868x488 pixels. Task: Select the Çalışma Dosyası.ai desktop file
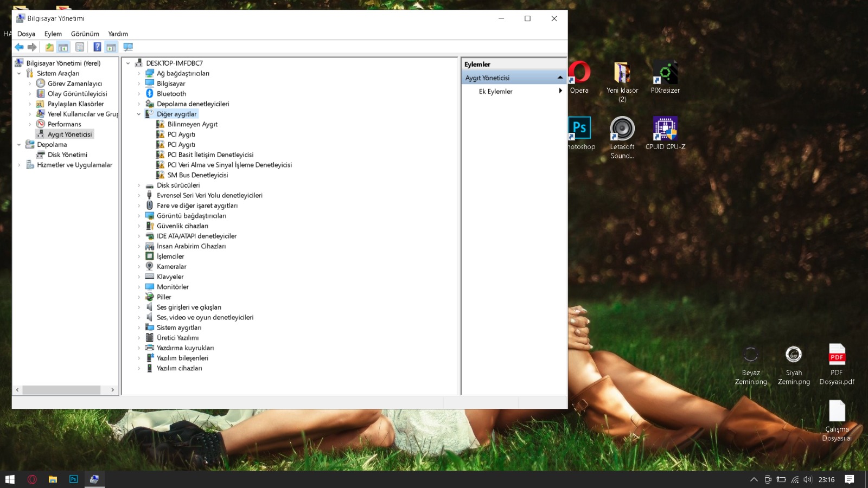tap(837, 421)
